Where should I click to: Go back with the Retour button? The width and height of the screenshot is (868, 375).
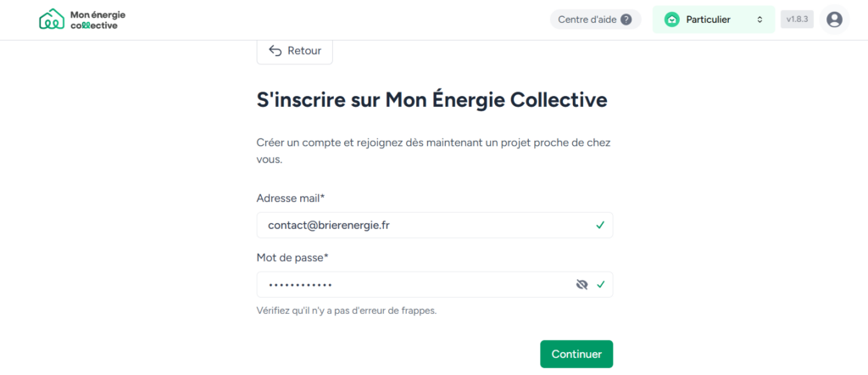[295, 51]
